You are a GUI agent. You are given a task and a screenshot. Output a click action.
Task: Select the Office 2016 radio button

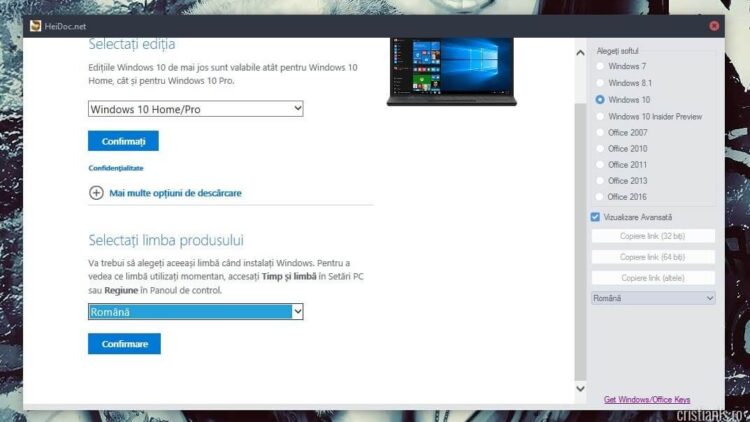600,197
